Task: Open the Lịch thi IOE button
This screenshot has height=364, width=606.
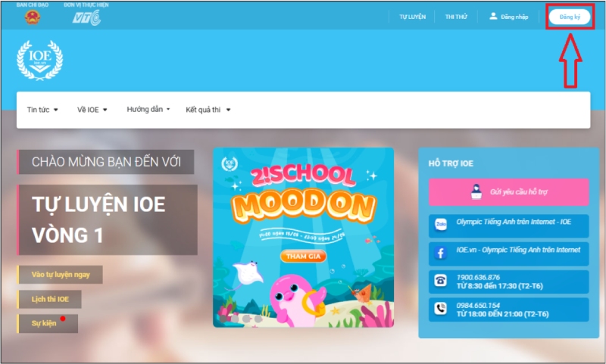Action: 49,299
